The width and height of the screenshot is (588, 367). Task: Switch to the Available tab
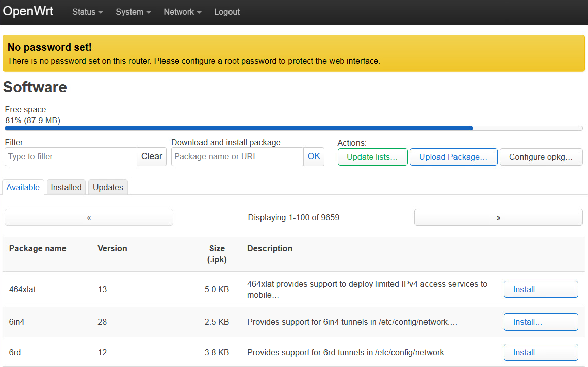pos(23,187)
